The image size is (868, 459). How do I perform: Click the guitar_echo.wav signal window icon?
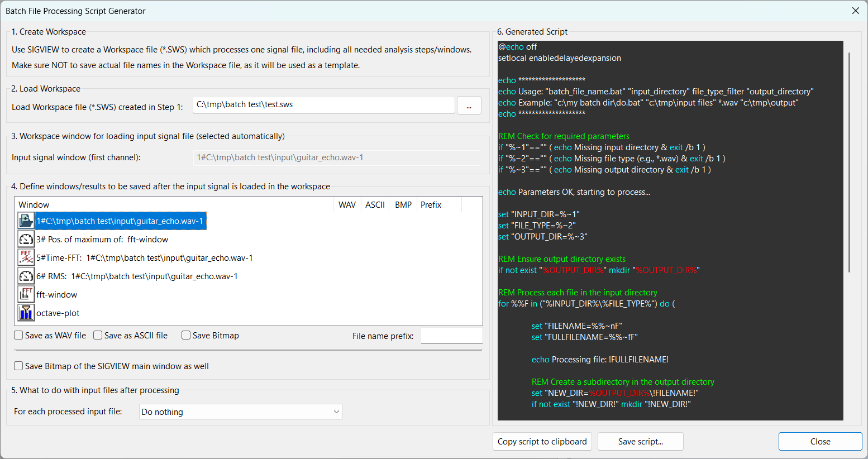26,221
